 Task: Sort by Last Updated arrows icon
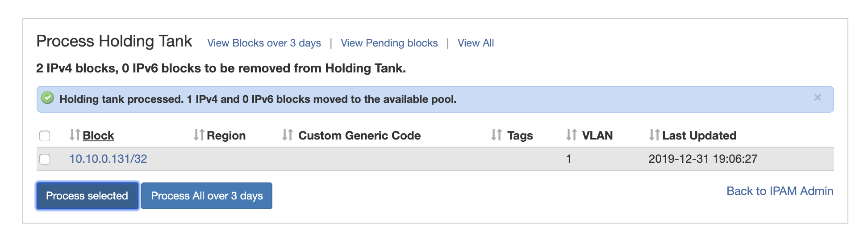[x=654, y=135]
